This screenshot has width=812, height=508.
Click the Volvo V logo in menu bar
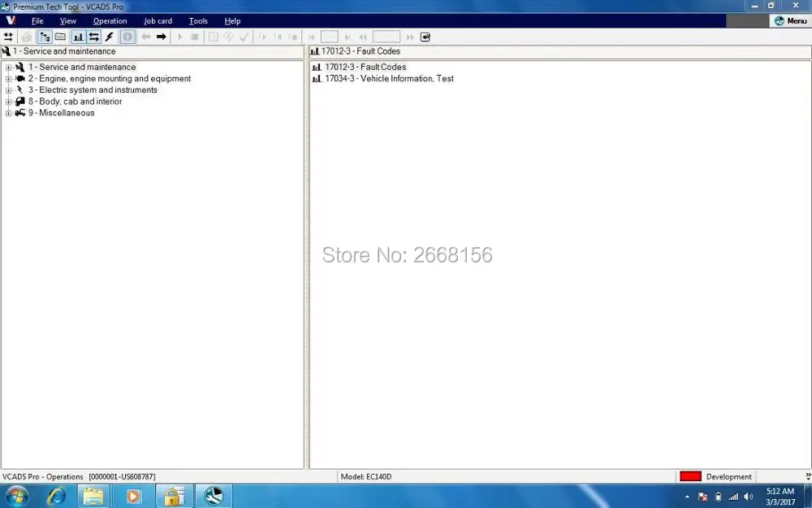[11, 21]
